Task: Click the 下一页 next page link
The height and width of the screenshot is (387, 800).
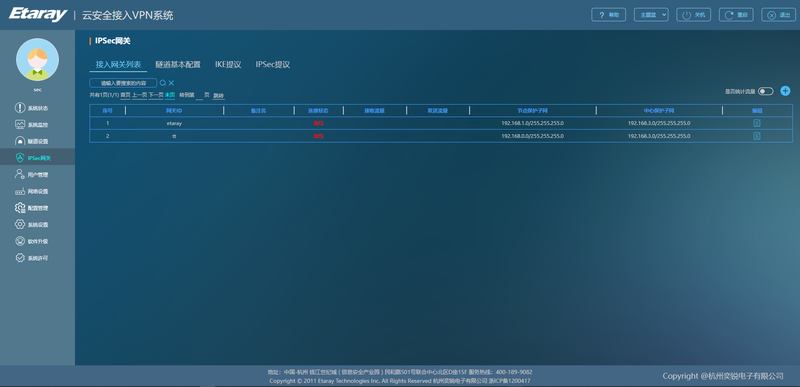Action: tap(156, 95)
